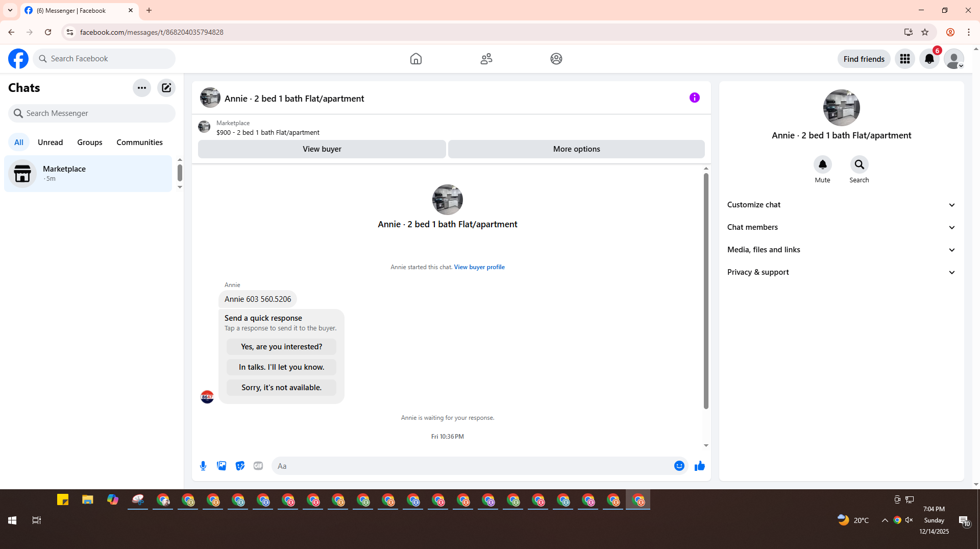Click the address bar URL
The image size is (980, 549).
(152, 32)
